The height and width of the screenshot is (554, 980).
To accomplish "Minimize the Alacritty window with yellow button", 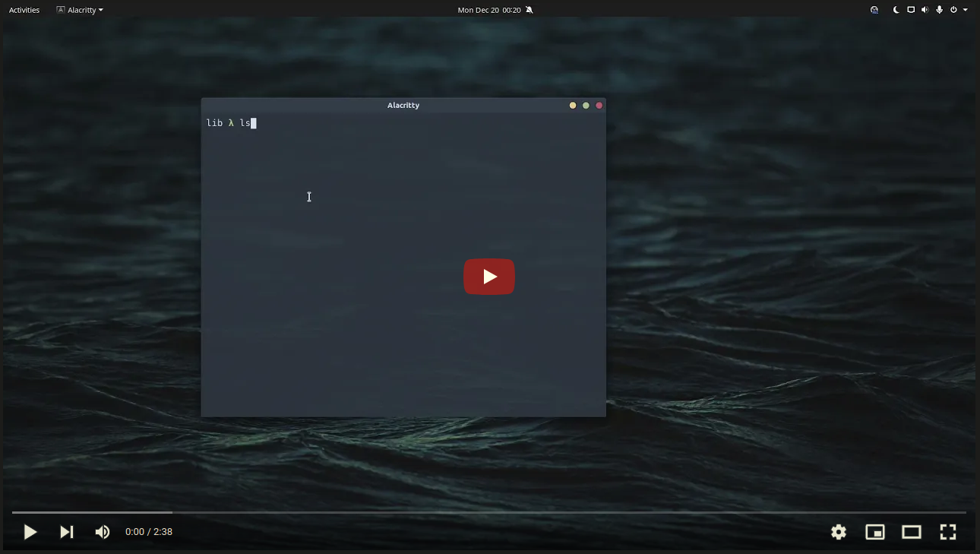I will pyautogui.click(x=573, y=106).
